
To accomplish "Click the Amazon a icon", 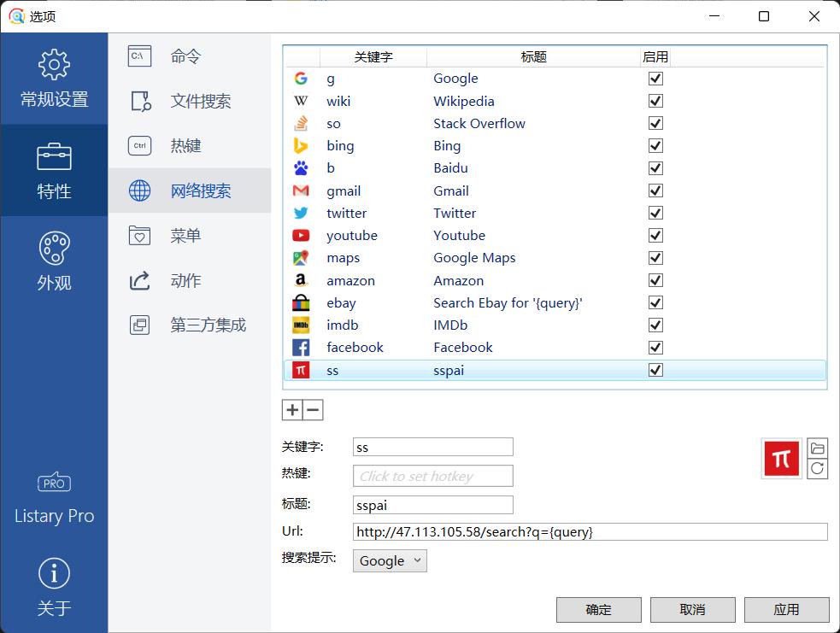I will 301,280.
